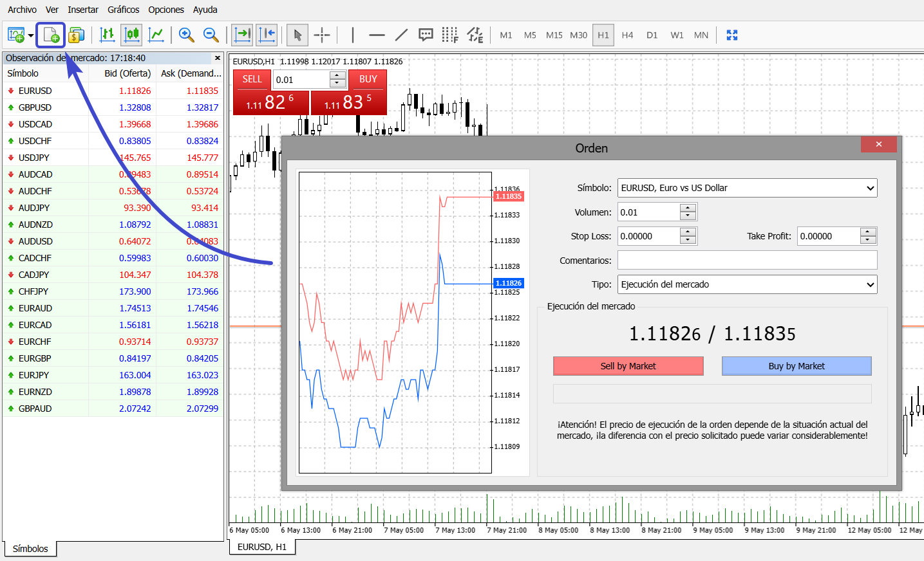Viewport: 924px width, 561px height.
Task: Open the Ayuda menu
Action: pyautogui.click(x=205, y=10)
